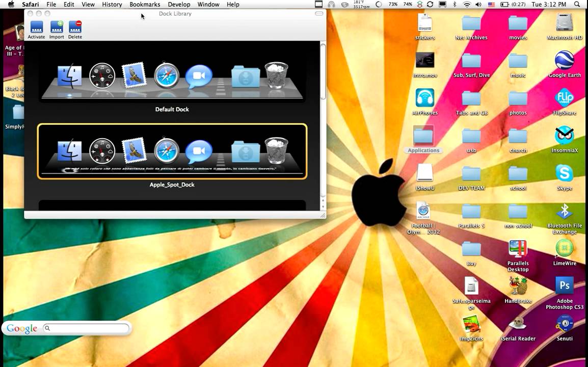The height and width of the screenshot is (367, 588).
Task: Click the Spotlight magnifier in menu bar
Action: pyautogui.click(x=577, y=5)
